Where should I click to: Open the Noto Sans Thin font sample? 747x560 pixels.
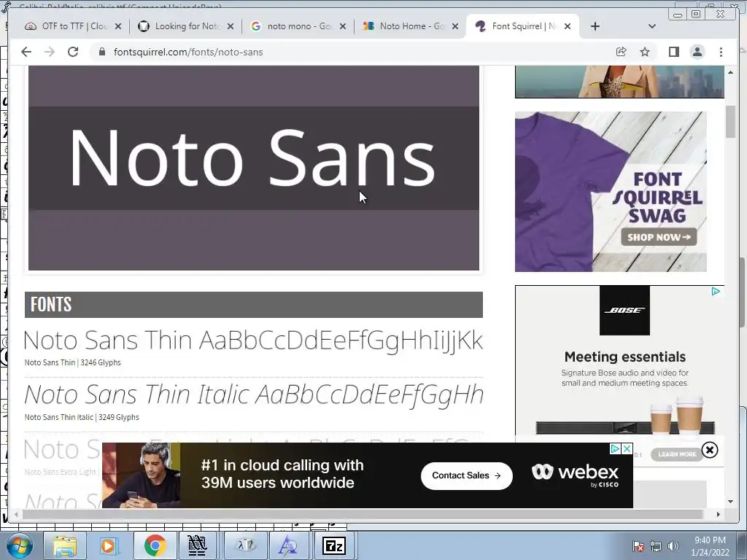[253, 341]
